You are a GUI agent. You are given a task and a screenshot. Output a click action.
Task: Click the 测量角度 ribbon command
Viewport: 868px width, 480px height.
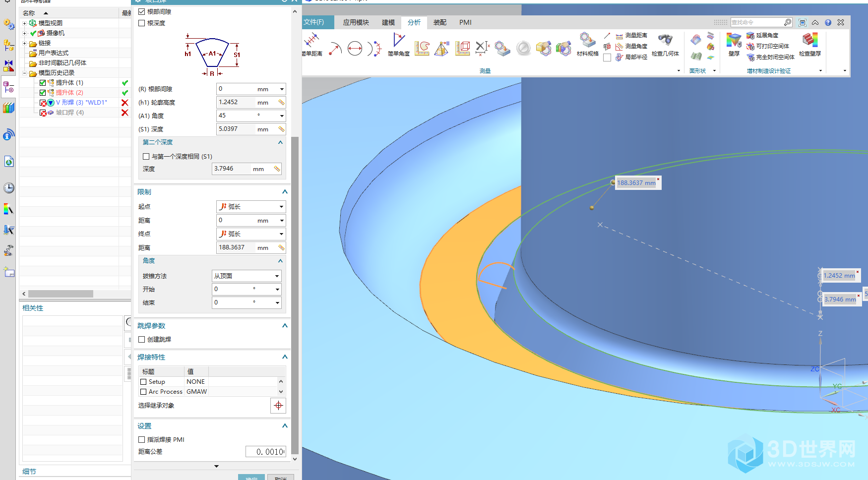[631, 47]
